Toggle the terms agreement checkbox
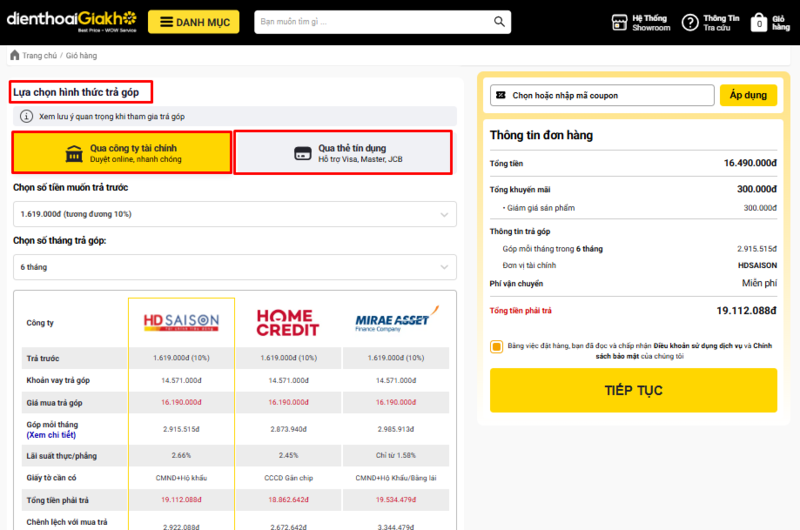This screenshot has height=530, width=800. [497, 347]
